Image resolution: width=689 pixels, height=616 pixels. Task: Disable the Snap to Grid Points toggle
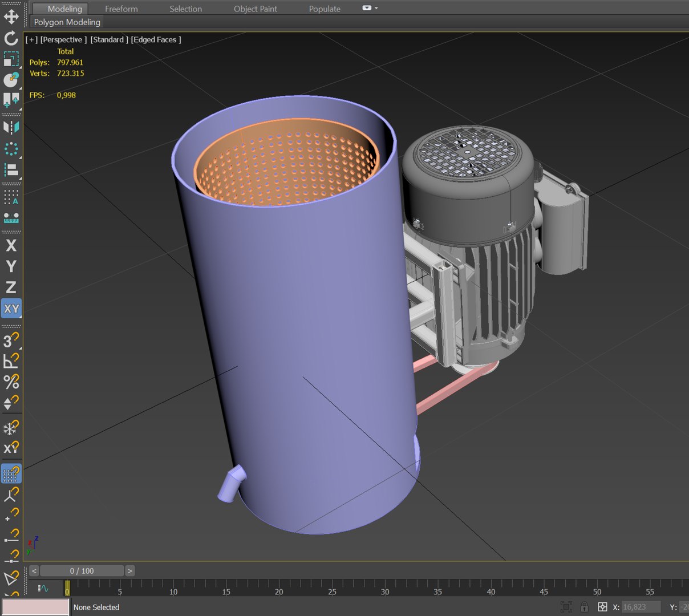point(11,474)
